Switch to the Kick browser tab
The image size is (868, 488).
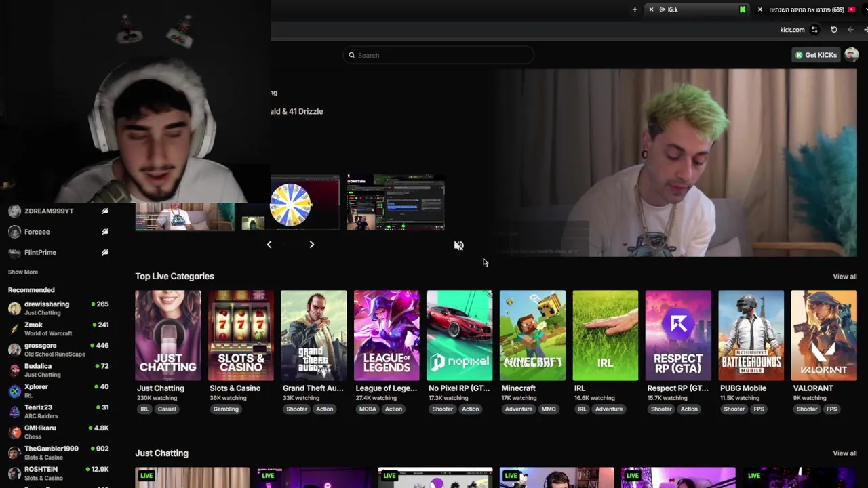(x=698, y=9)
